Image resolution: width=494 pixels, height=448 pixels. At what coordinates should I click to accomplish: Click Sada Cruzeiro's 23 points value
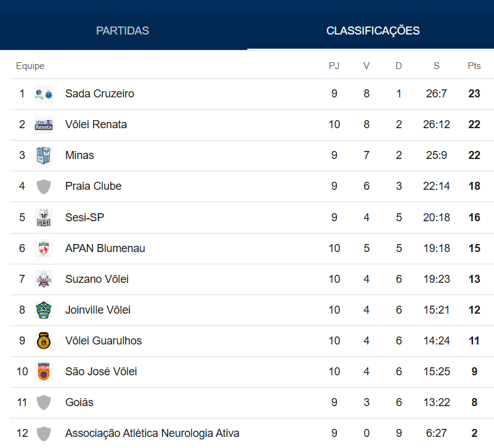[474, 94]
